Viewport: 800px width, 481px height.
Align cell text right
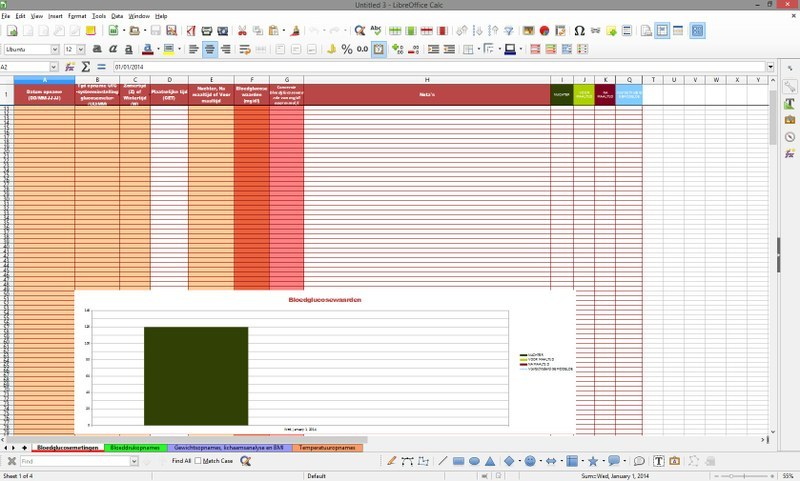226,49
